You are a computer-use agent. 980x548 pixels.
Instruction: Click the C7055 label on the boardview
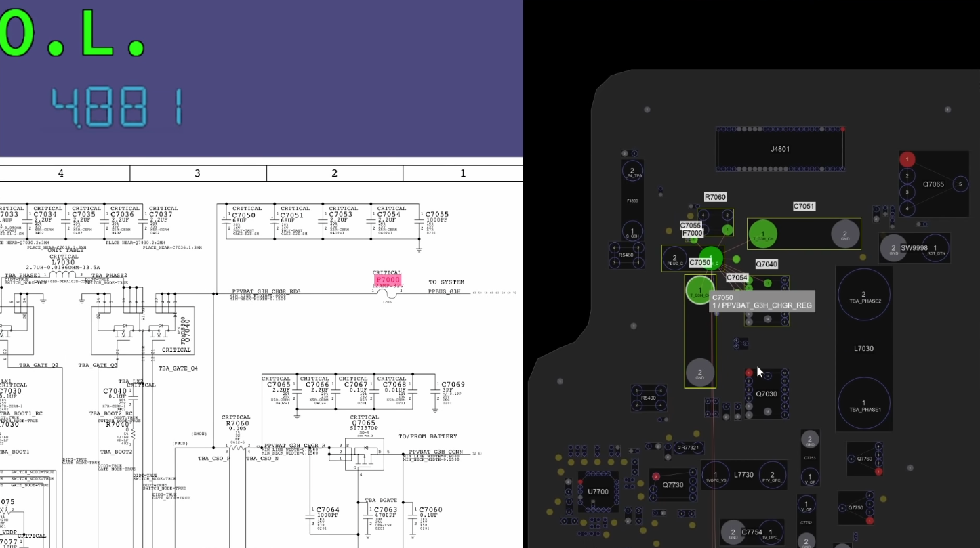pyautogui.click(x=691, y=226)
